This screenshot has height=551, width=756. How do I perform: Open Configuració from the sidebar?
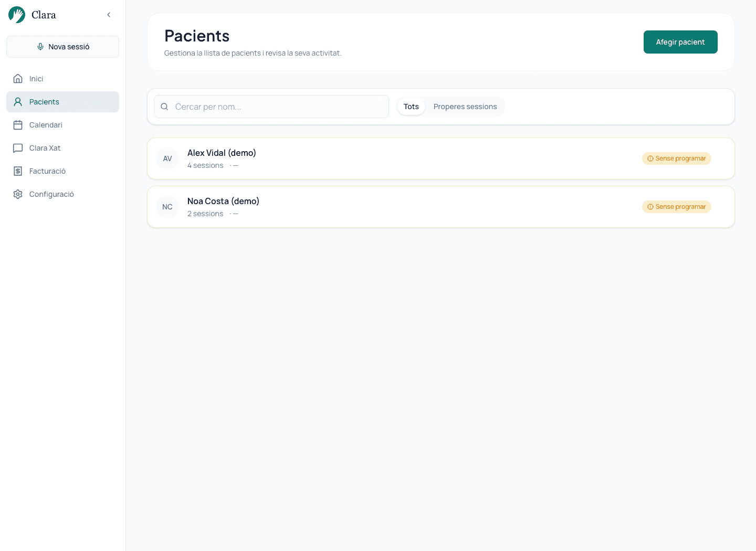[62, 194]
